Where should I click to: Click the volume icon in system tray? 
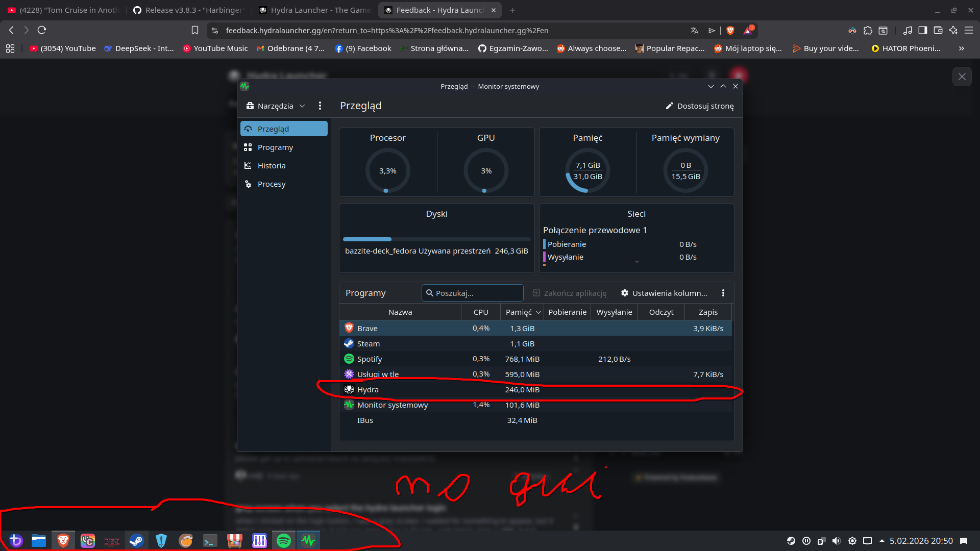(836, 541)
